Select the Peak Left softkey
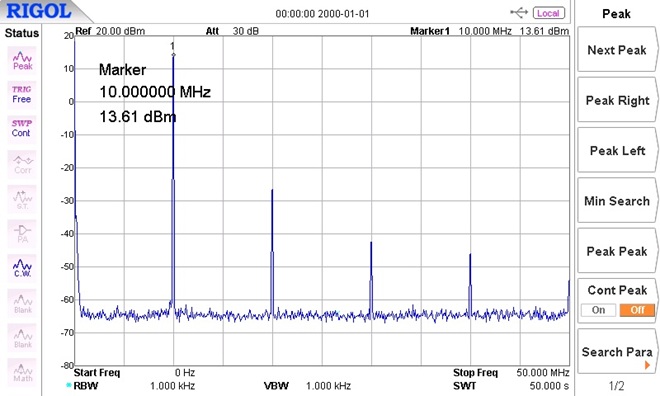This screenshot has height=396, width=660. (617, 151)
